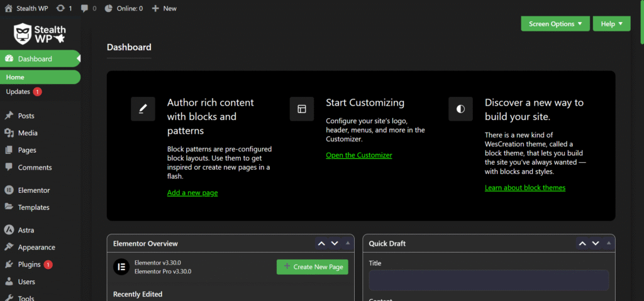The height and width of the screenshot is (301, 644).
Task: Click the Elementor sidebar icon
Action: (x=9, y=190)
